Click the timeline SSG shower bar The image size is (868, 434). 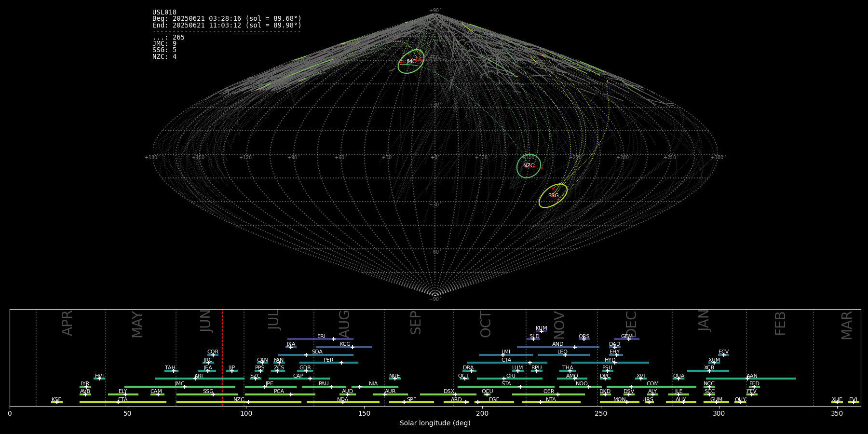[207, 394]
